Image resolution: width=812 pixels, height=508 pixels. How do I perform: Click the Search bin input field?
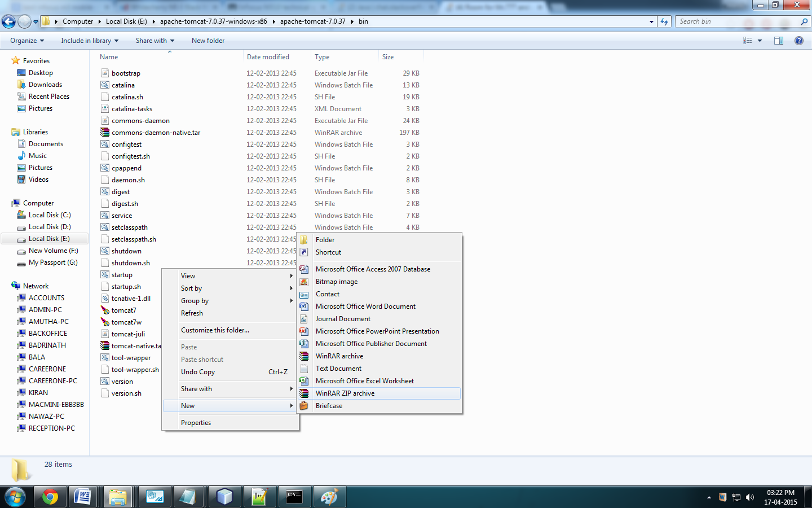tap(738, 21)
